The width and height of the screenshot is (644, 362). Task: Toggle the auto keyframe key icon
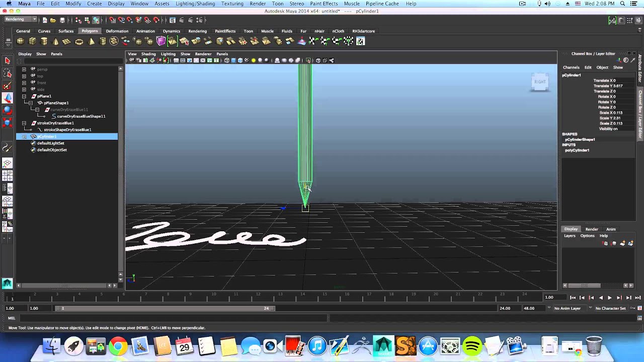pos(632,308)
